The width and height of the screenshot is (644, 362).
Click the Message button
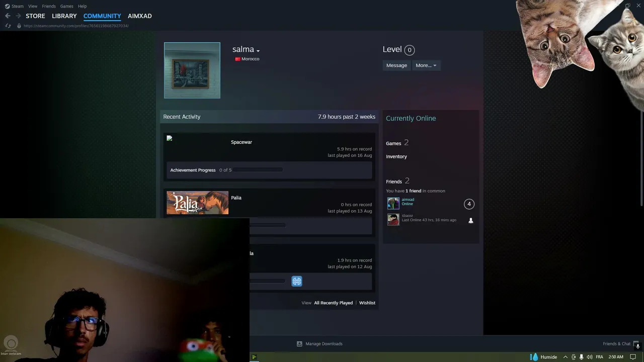(x=396, y=65)
